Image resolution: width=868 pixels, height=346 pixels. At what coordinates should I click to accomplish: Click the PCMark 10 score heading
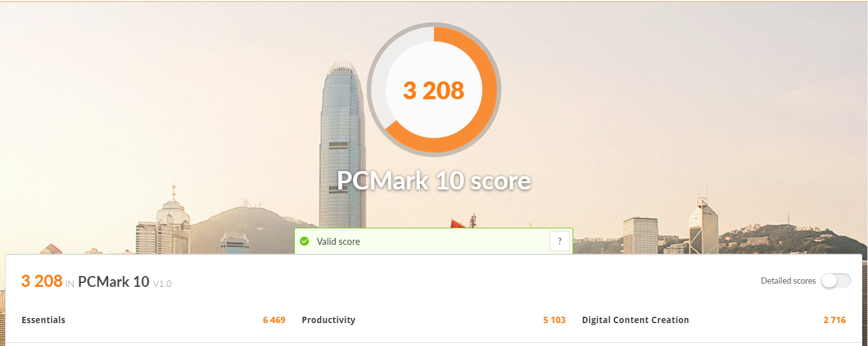(434, 181)
